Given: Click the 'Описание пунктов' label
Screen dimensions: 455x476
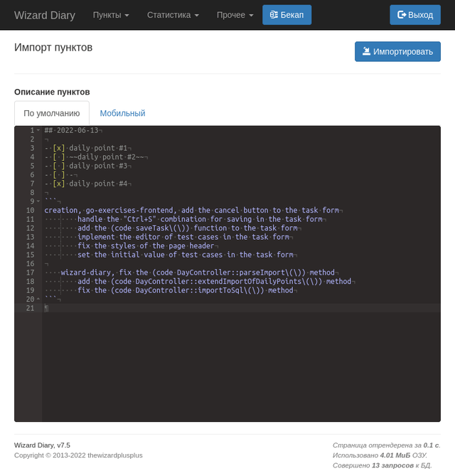Looking at the screenshot, I should [x=52, y=92].
